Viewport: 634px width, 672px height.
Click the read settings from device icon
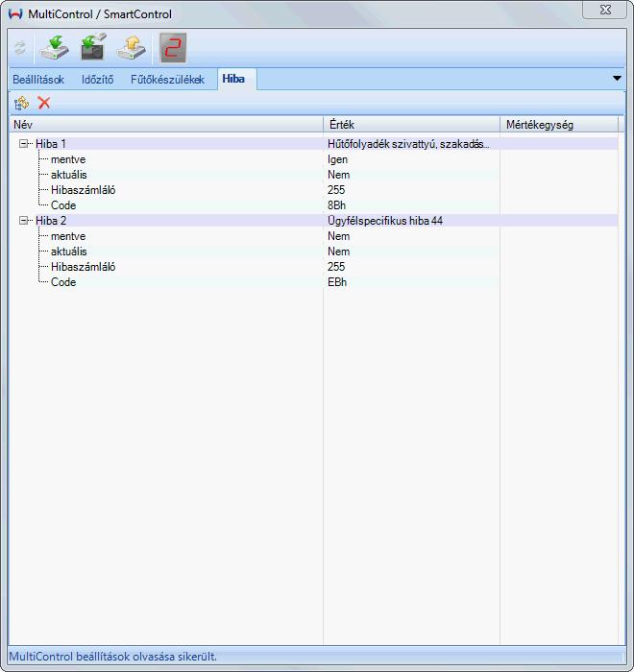[55, 48]
